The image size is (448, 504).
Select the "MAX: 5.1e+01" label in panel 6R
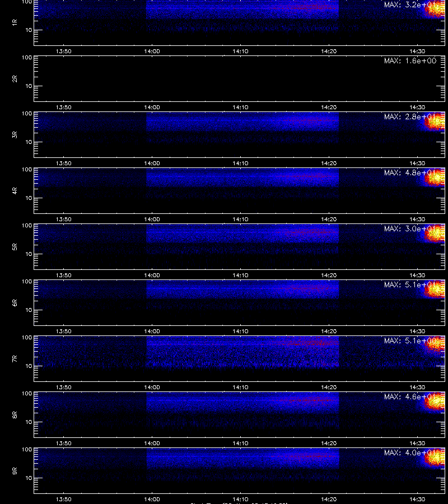pos(410,285)
